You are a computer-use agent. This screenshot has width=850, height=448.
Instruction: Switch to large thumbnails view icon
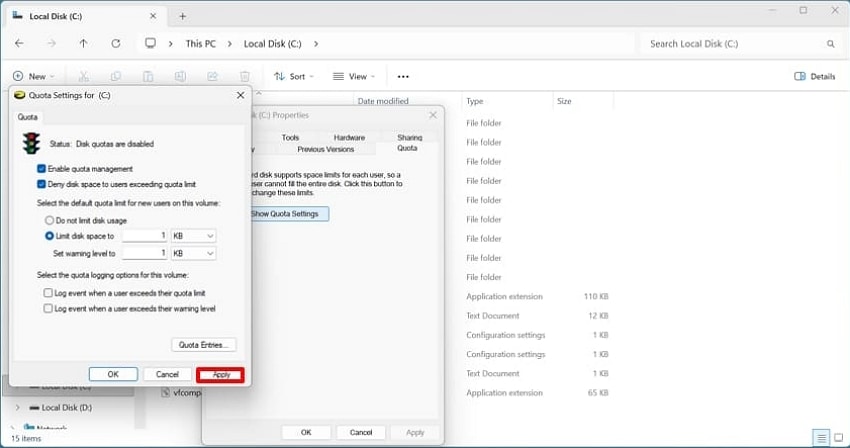(x=839, y=437)
